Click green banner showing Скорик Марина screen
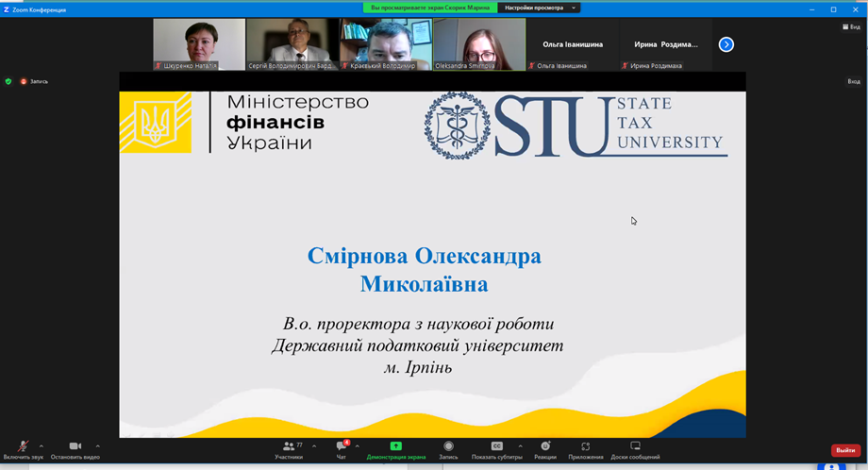The image size is (868, 470). click(x=430, y=8)
